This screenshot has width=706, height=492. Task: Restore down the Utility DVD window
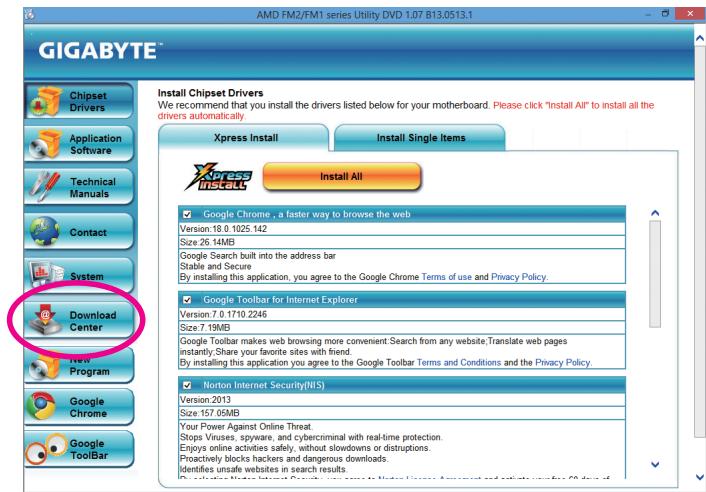[665, 14]
